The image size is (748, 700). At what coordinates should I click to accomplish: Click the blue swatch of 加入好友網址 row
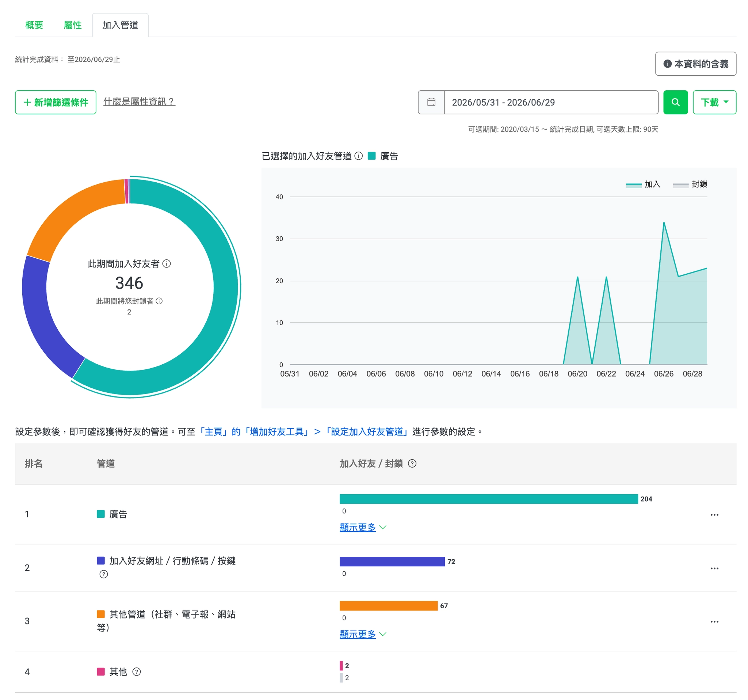pyautogui.click(x=100, y=561)
